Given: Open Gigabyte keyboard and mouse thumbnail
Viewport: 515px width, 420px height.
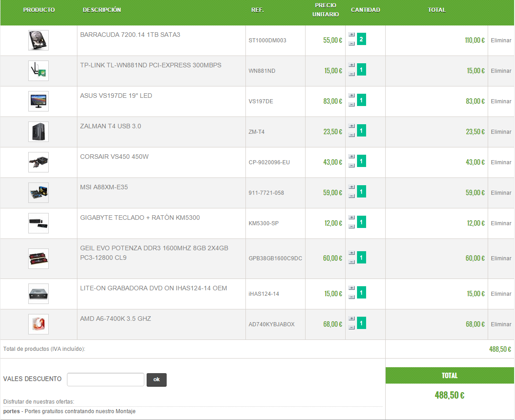Looking at the screenshot, I should [38, 223].
